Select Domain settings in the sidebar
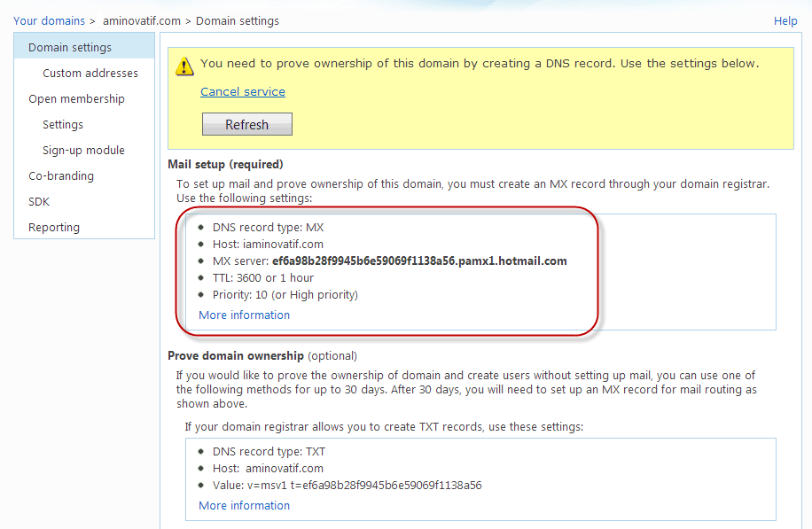The image size is (812, 529). [x=70, y=47]
